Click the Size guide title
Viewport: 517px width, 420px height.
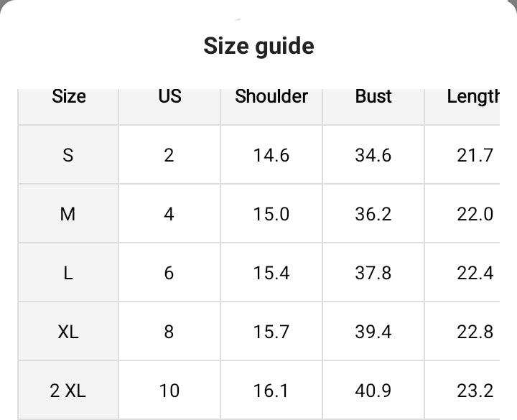pos(258,47)
